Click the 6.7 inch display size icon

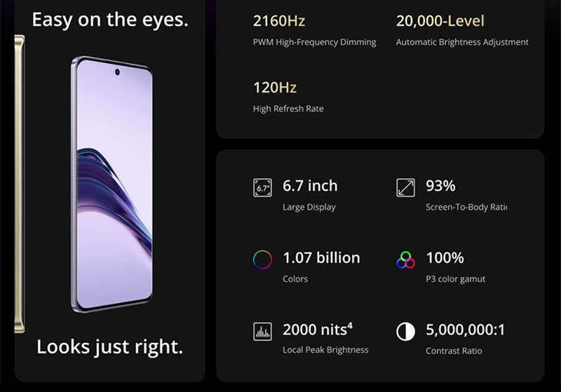pos(262,188)
